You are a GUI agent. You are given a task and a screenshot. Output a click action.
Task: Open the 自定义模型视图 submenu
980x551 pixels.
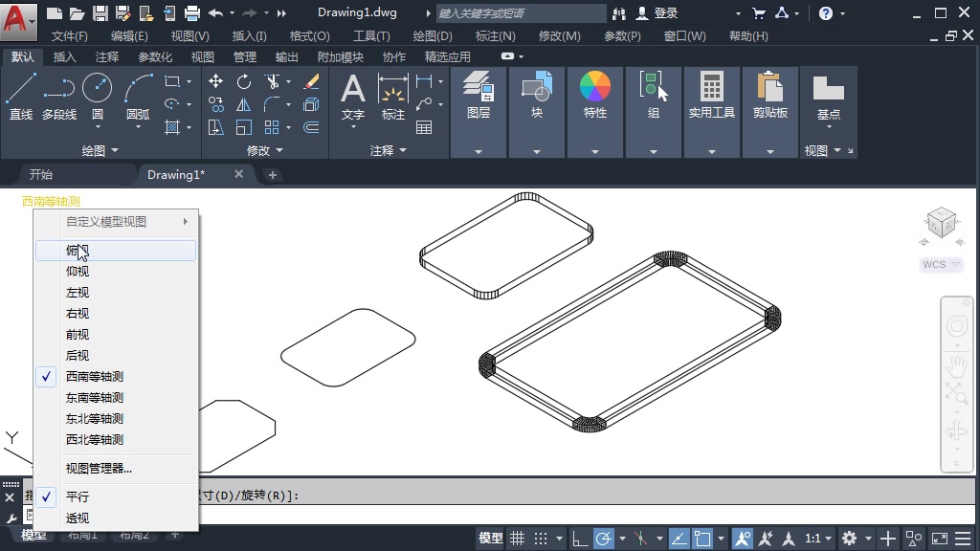click(105, 221)
